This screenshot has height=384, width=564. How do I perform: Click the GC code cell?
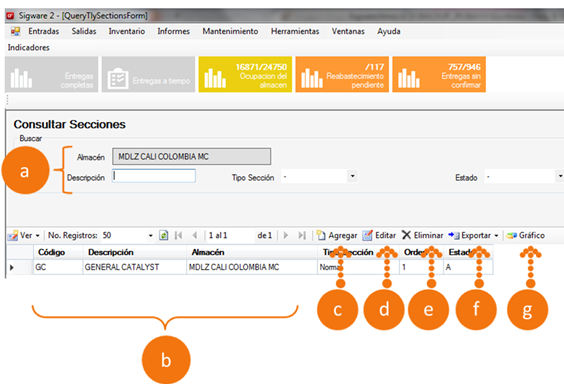[58, 267]
